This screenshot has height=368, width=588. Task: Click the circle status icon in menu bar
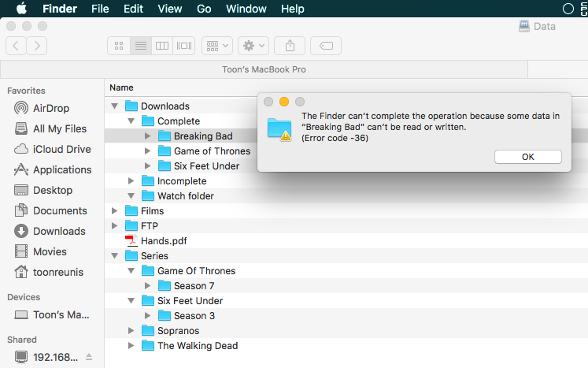click(568, 9)
